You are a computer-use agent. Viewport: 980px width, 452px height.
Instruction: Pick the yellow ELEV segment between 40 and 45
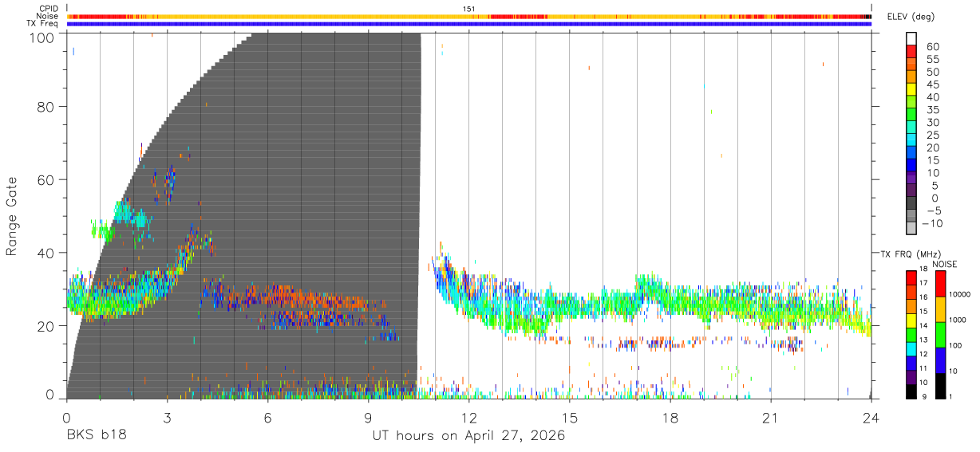pyautogui.click(x=911, y=89)
